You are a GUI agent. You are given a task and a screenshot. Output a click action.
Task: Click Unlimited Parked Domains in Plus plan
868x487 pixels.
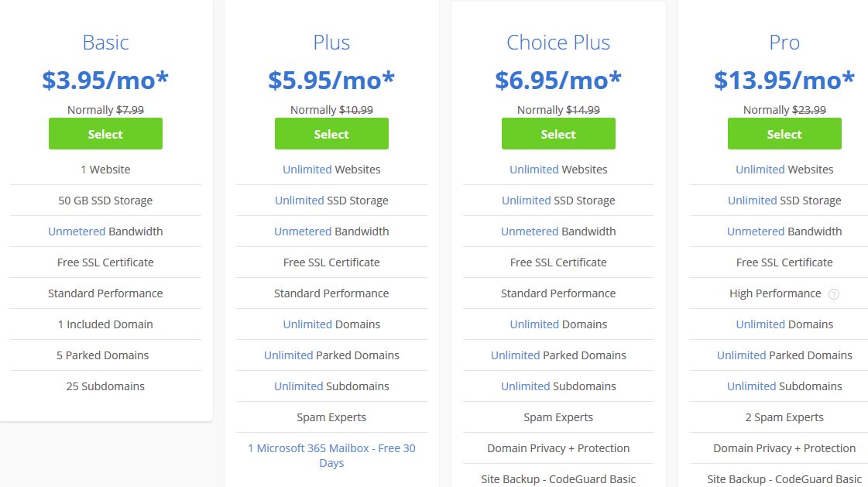click(331, 355)
